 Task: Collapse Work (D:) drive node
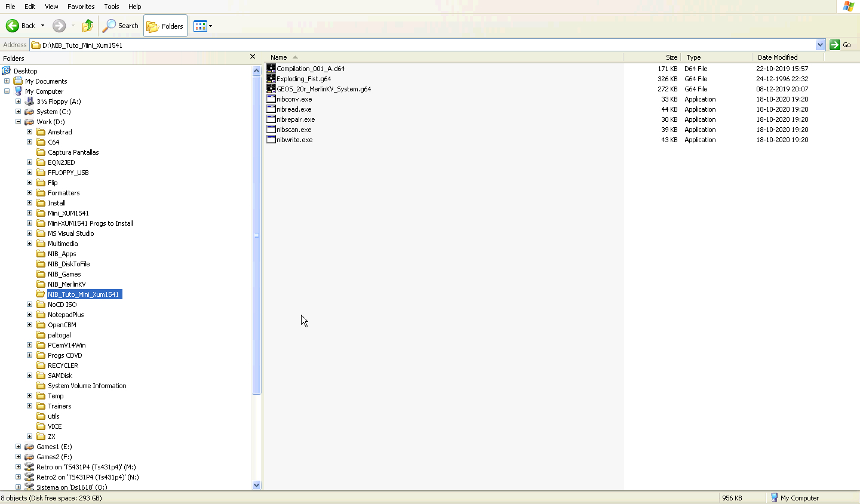pyautogui.click(x=18, y=121)
